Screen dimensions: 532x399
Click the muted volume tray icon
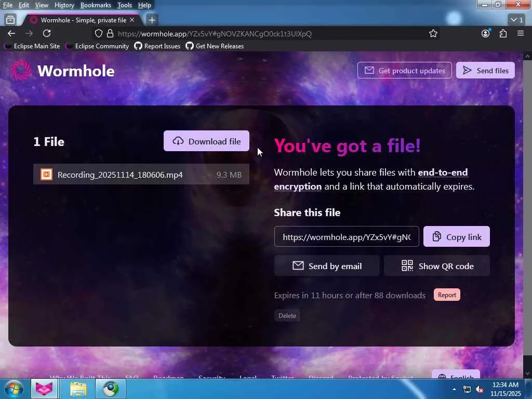(480, 390)
